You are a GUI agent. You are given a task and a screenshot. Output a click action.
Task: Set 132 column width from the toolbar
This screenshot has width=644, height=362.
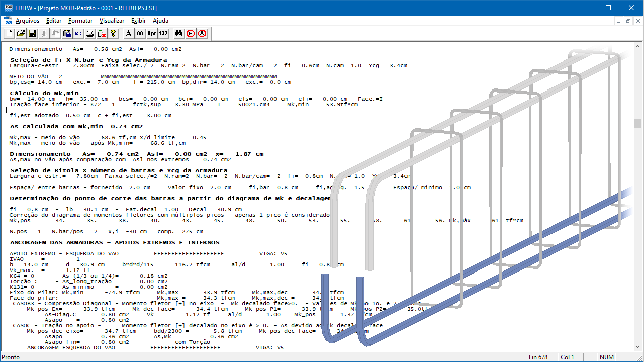tap(163, 34)
